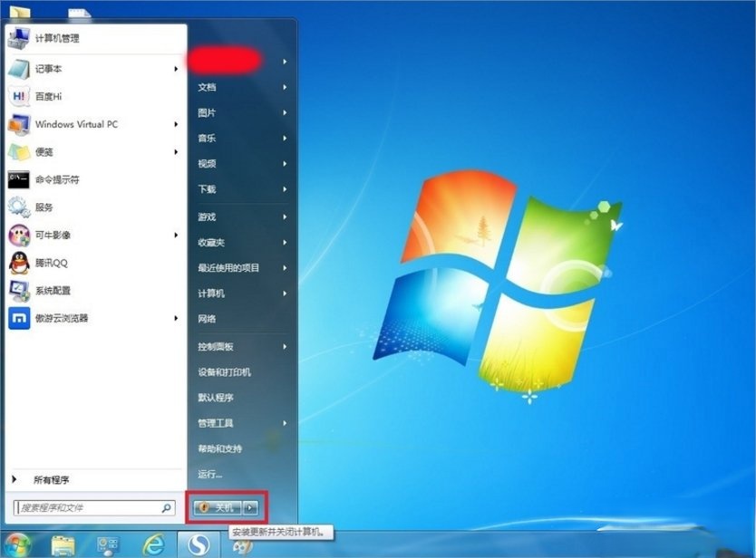
Task: Expand the 控制面板 submenu arrow
Action: point(285,346)
